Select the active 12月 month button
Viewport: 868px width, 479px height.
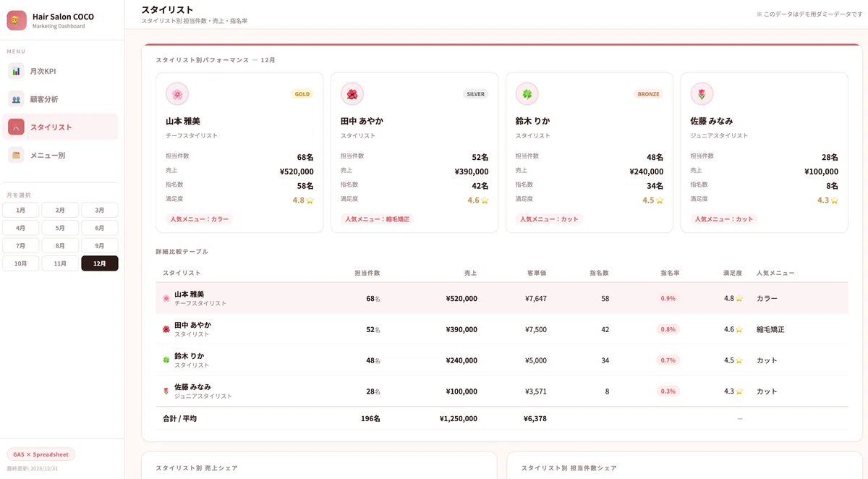pos(100,264)
